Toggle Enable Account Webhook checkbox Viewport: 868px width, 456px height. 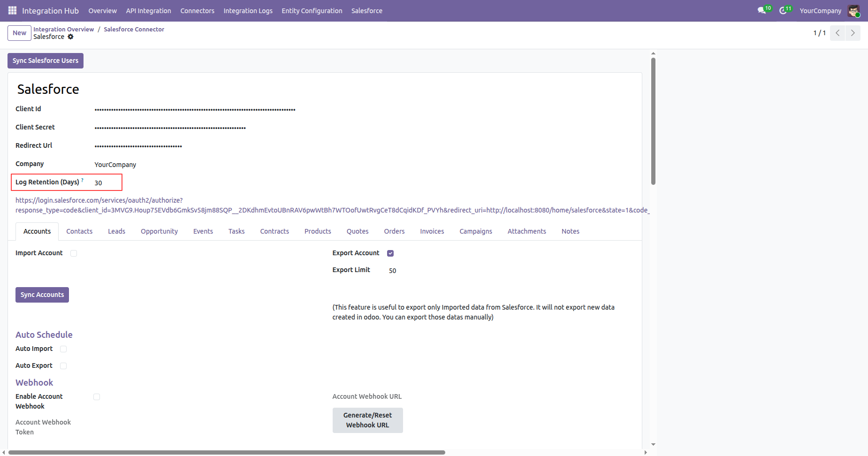[x=97, y=397]
